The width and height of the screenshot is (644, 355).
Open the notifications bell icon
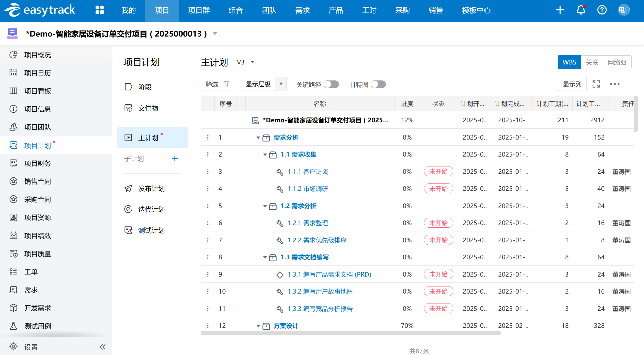pyautogui.click(x=581, y=10)
